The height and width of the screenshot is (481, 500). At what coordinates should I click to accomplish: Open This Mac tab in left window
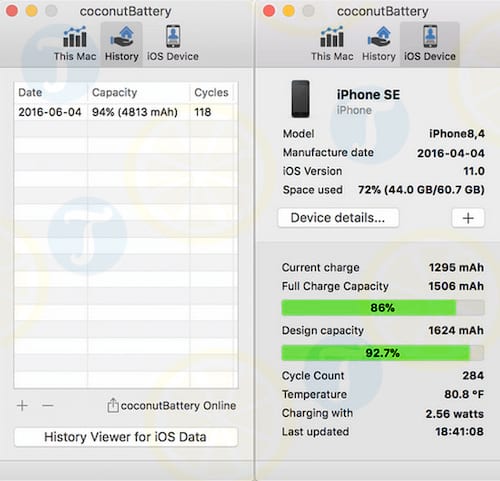click(75, 44)
